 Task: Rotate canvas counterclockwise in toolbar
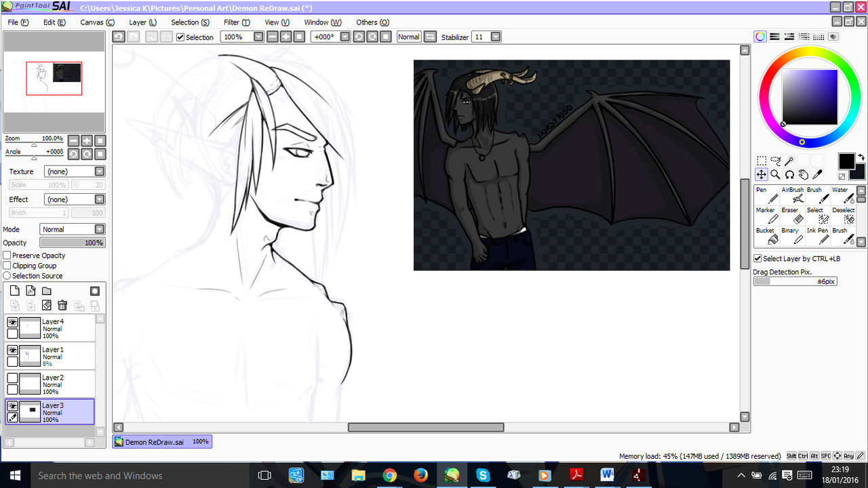click(359, 37)
